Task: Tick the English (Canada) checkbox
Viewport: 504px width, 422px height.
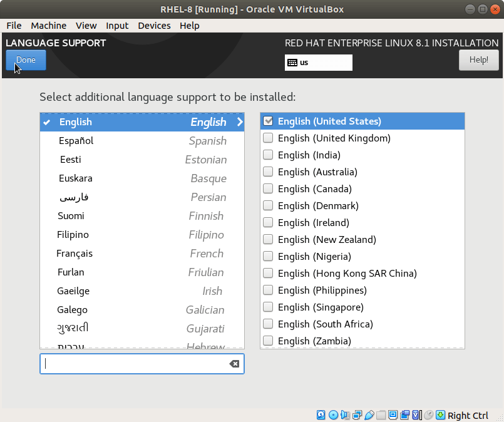Action: (269, 189)
